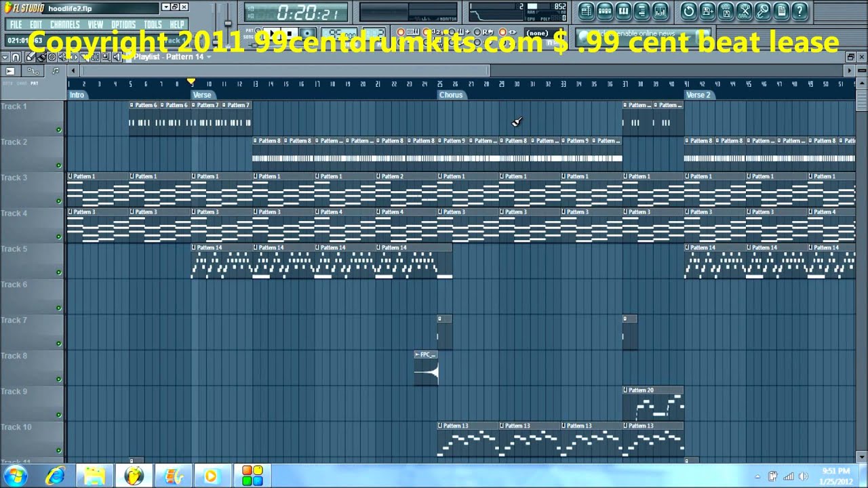Click Render as audio file icon
Image resolution: width=868 pixels, height=488 pixels.
(x=726, y=11)
